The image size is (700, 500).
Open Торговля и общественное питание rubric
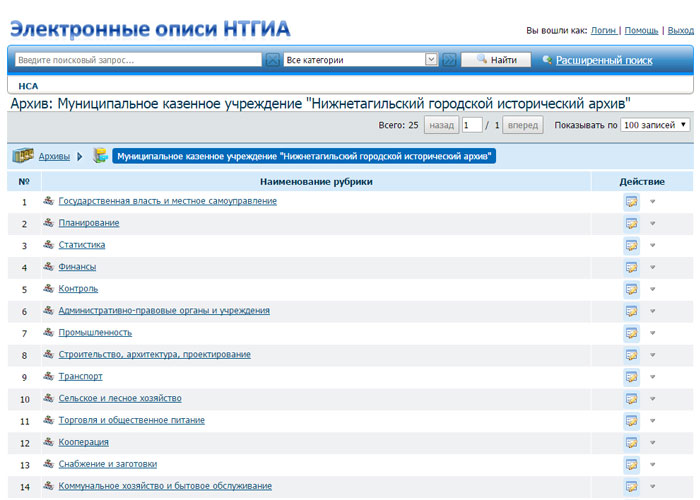(132, 420)
